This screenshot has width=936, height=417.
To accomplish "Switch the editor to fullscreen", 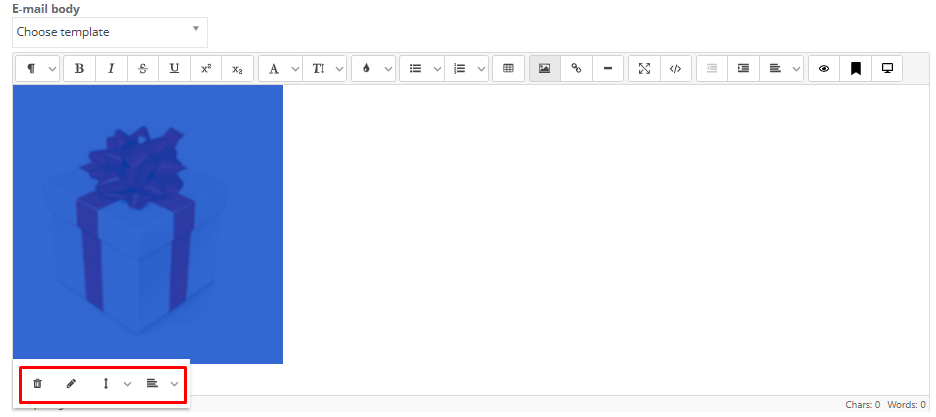I will click(644, 69).
